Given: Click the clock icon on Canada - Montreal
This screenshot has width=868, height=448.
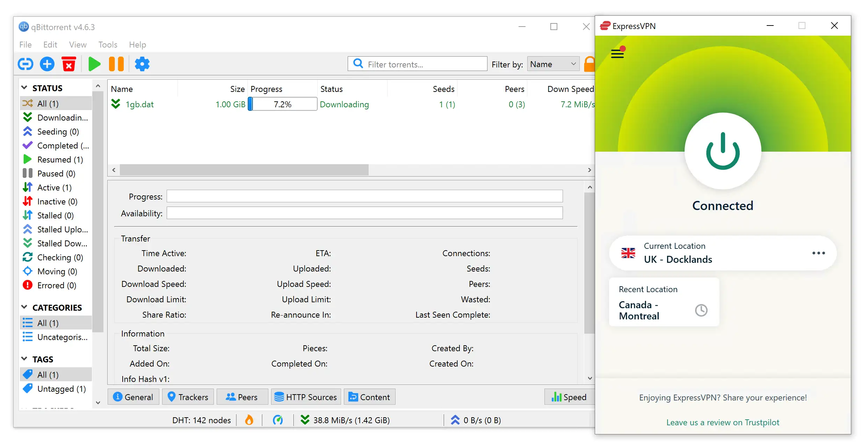Looking at the screenshot, I should pyautogui.click(x=701, y=310).
